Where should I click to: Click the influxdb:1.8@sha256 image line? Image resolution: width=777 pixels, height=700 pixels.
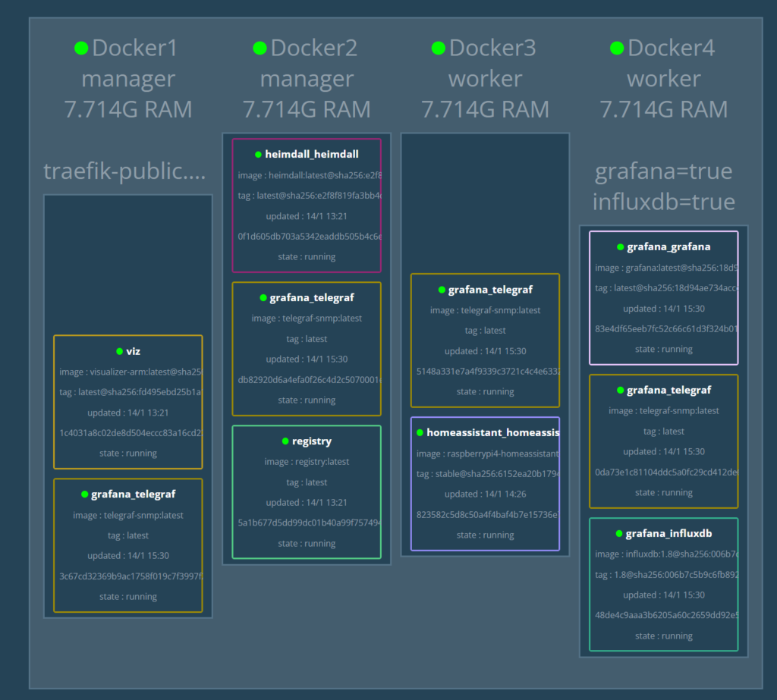666,554
